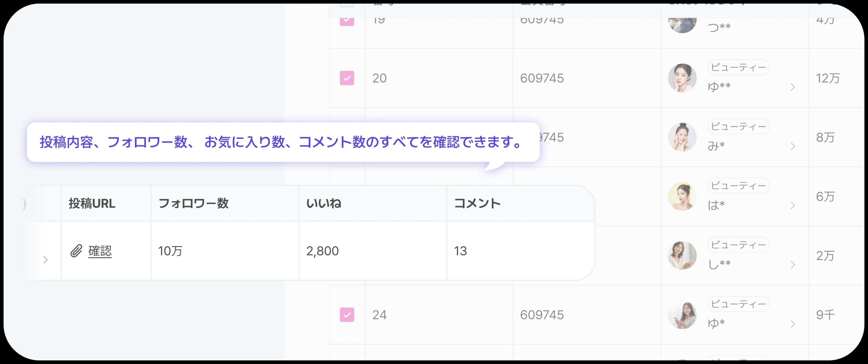Click the 投稿URL column header
Screen dimensions: 868x364
92,203
